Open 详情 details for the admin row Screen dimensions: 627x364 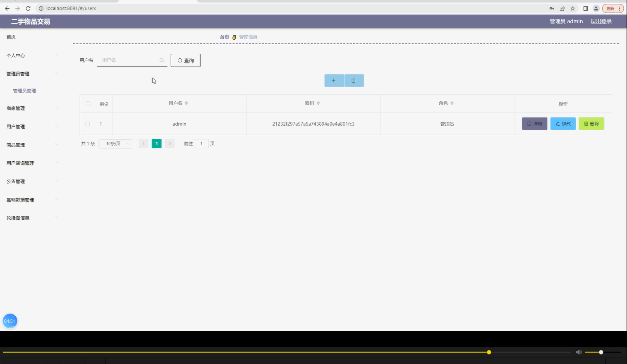pos(535,124)
